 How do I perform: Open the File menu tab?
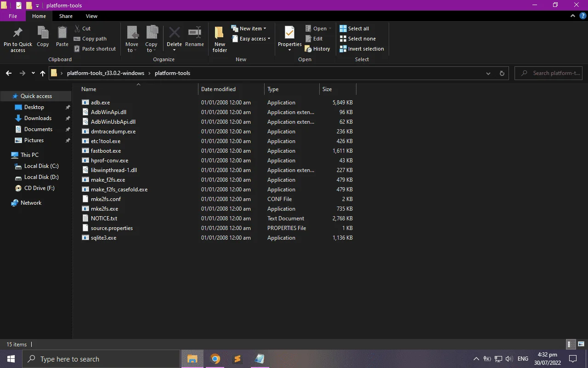click(x=13, y=16)
